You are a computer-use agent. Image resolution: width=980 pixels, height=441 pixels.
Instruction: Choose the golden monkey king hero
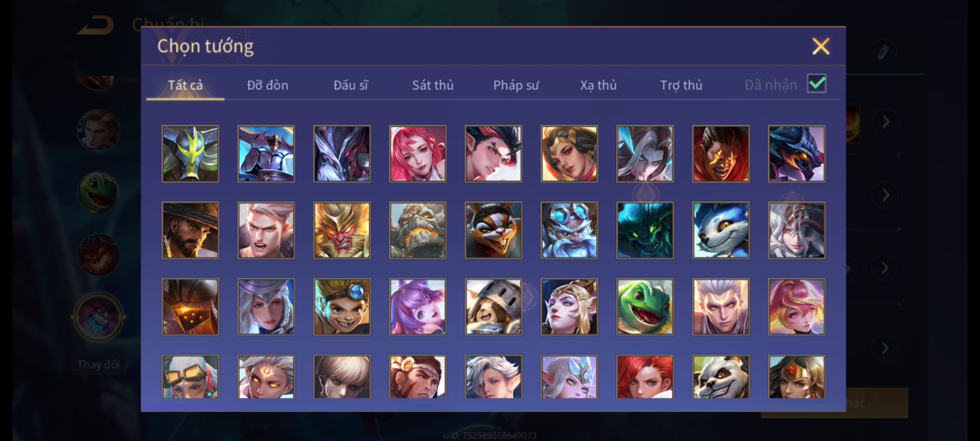pos(342,230)
